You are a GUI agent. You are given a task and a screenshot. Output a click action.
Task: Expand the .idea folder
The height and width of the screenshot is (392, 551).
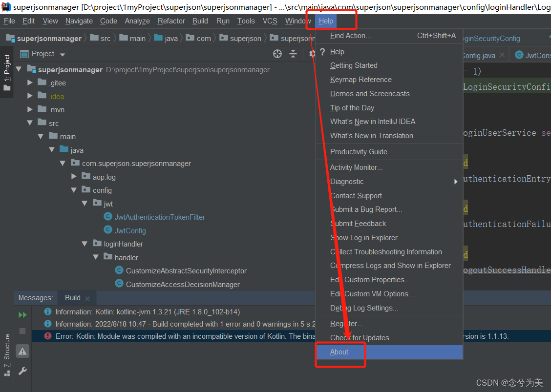point(30,96)
